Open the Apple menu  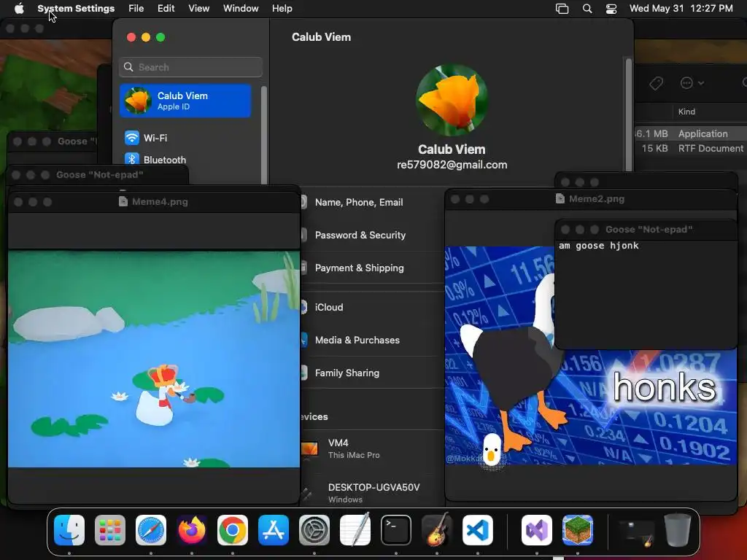[x=19, y=8]
